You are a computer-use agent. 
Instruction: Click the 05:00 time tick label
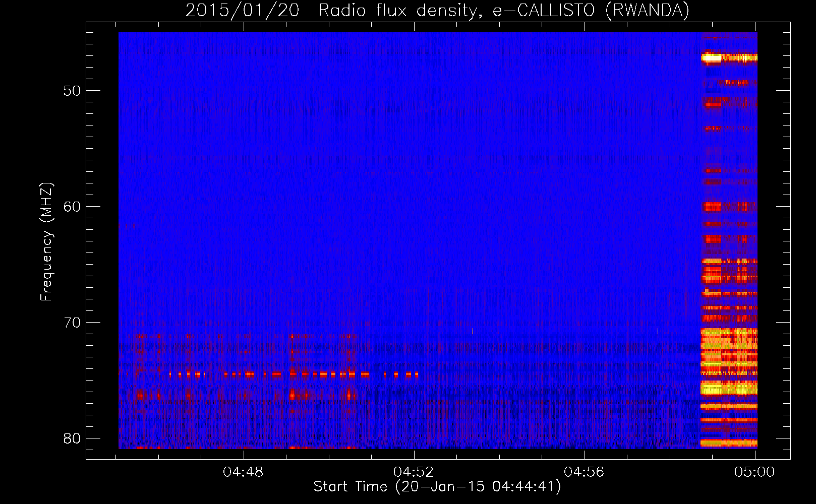[x=754, y=472]
